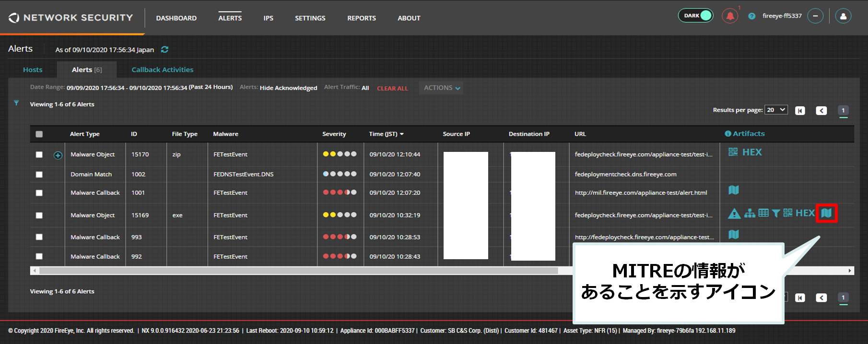The width and height of the screenshot is (868, 344).
Task: Click the Severity column header
Action: (334, 134)
